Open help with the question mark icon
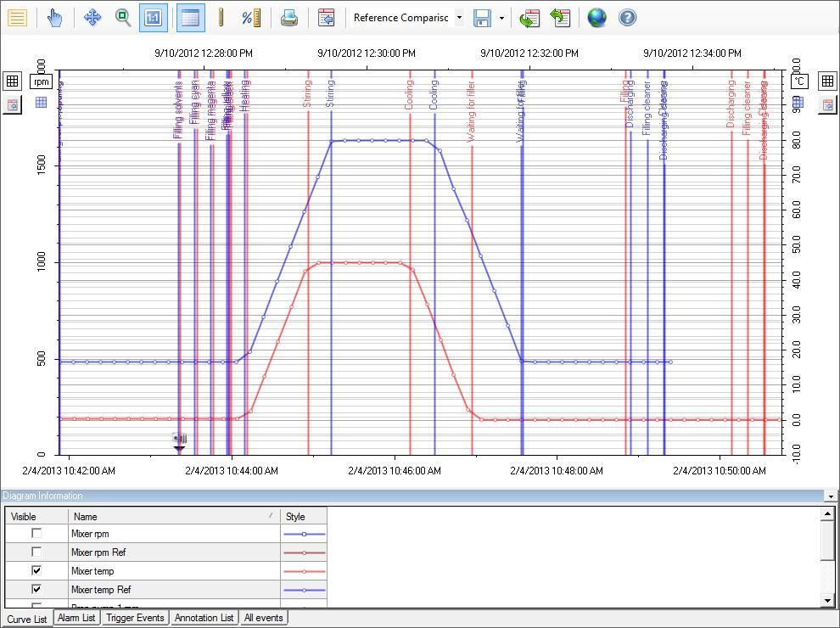The width and height of the screenshot is (840, 628). click(627, 18)
